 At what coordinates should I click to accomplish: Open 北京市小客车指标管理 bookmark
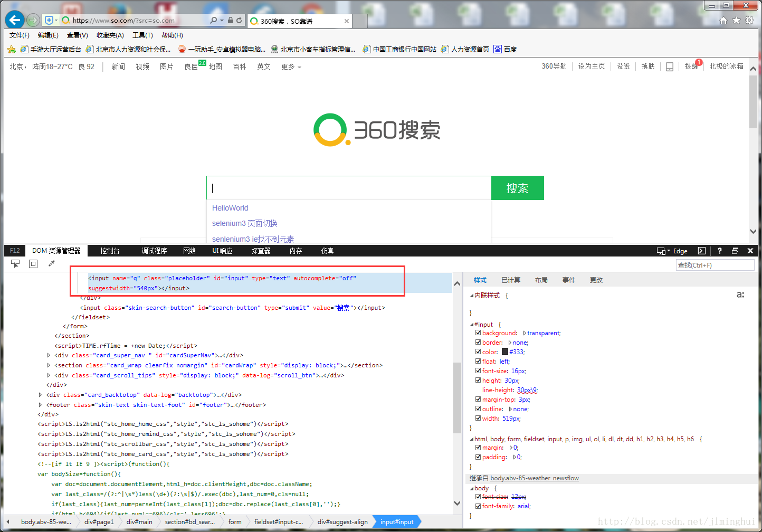coord(313,49)
